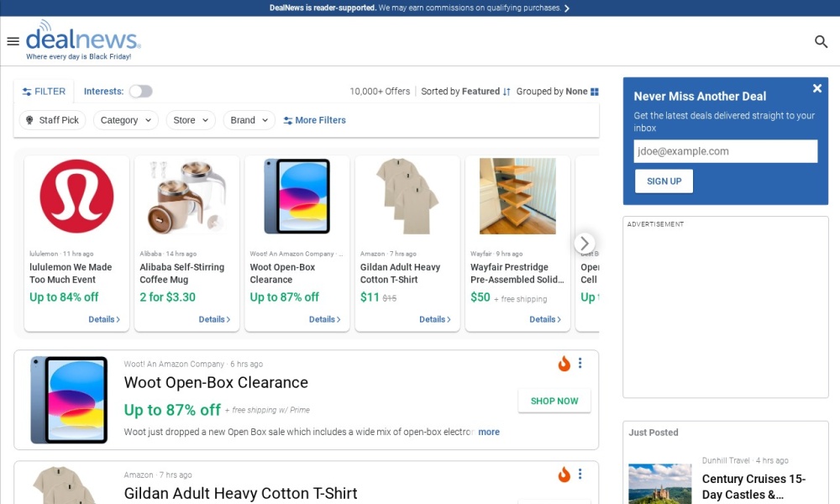Screen dimensions: 840x504
Task: Expand the Brand dropdown
Action: tap(249, 120)
